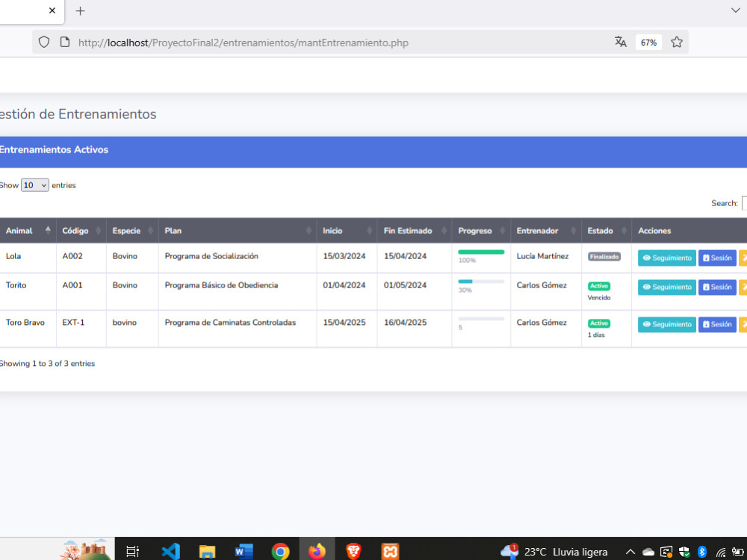The width and height of the screenshot is (747, 560).
Task: Click the address bar URL
Action: tap(243, 43)
